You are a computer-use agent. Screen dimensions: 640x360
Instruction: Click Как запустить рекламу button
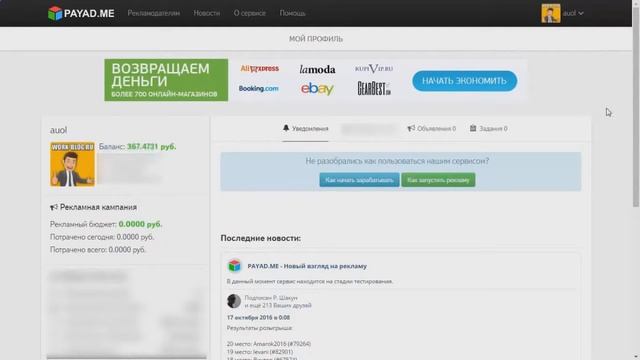click(x=438, y=180)
